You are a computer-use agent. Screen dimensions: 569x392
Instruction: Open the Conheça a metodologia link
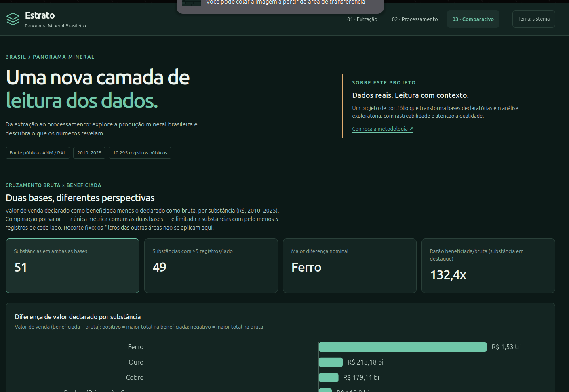coord(383,129)
